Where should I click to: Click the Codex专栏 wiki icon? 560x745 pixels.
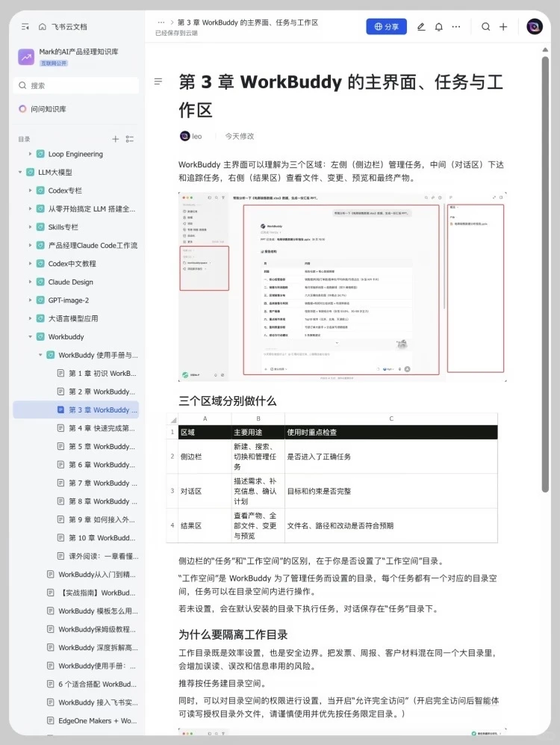[x=41, y=191]
